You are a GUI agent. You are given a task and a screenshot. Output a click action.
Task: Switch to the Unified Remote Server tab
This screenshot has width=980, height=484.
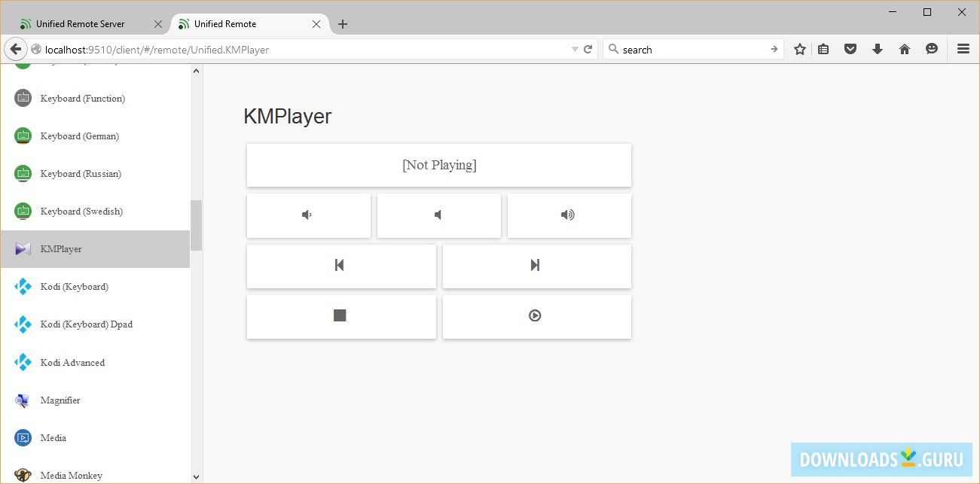click(x=81, y=23)
